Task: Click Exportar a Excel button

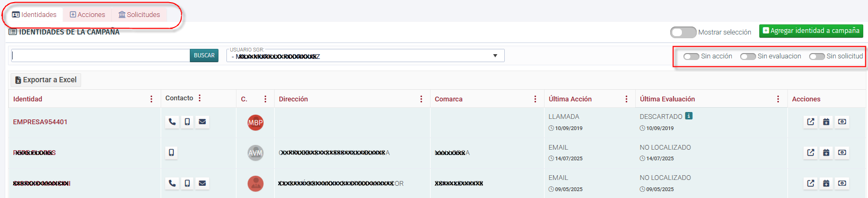Action: tap(46, 80)
